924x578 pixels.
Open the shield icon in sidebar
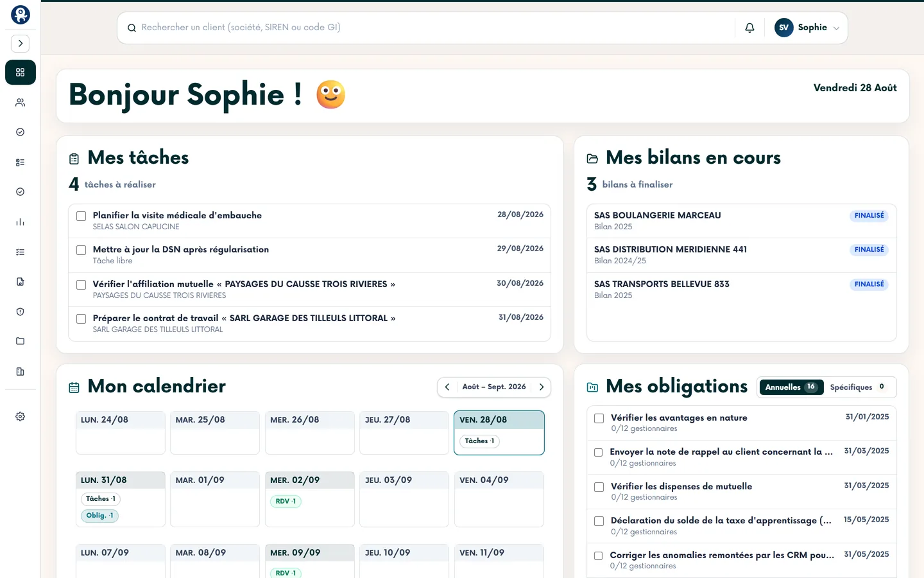click(x=21, y=311)
